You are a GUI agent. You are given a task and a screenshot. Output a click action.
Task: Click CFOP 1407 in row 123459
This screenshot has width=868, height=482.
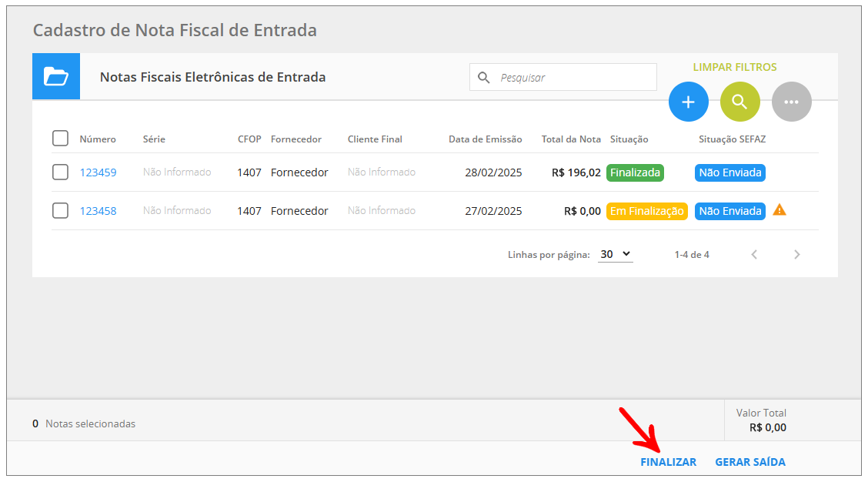pos(249,172)
